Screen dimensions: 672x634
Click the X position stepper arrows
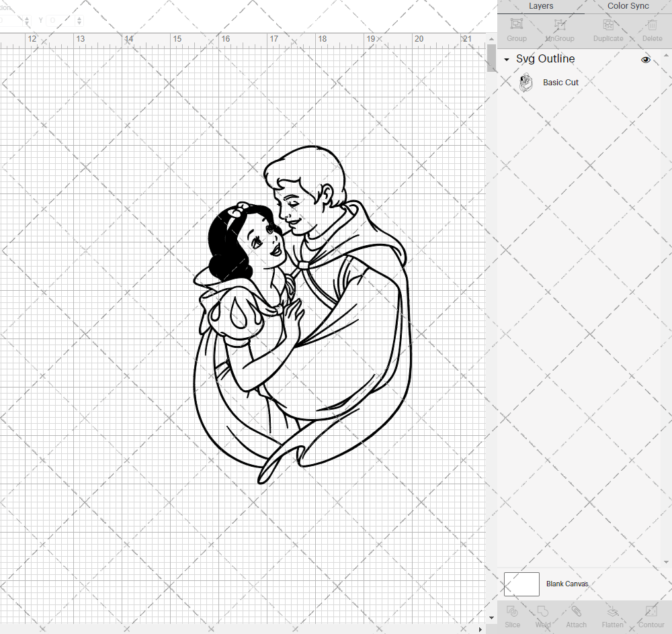click(x=27, y=20)
